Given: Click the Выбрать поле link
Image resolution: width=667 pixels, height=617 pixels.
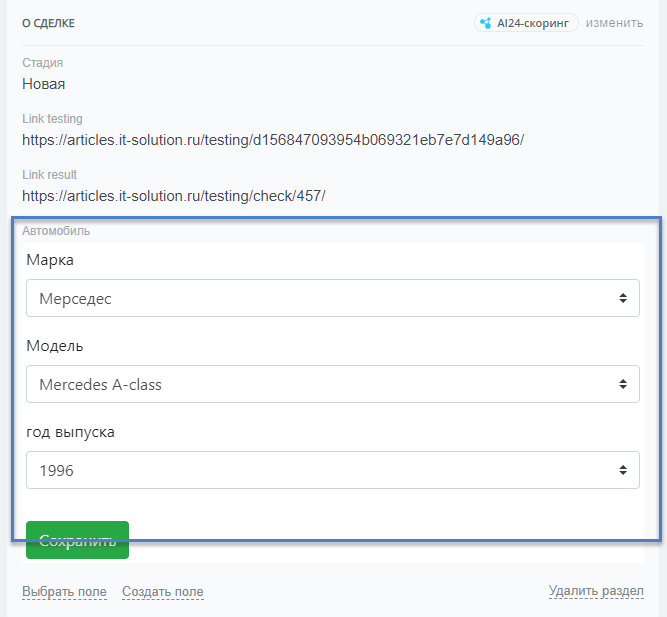Looking at the screenshot, I should coord(64,591).
